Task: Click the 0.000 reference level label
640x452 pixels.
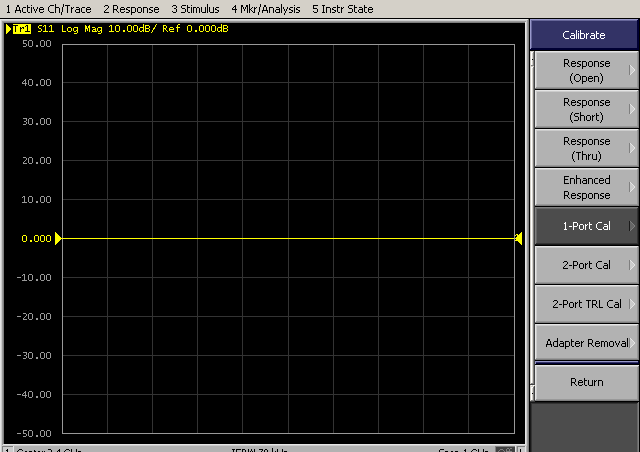Action: [36, 238]
